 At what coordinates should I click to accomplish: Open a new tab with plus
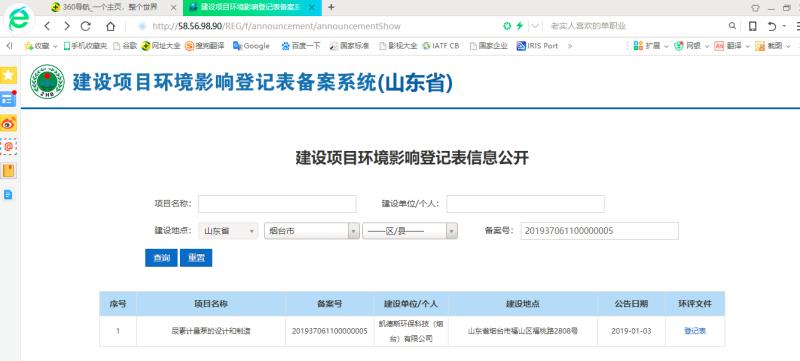[x=331, y=7]
